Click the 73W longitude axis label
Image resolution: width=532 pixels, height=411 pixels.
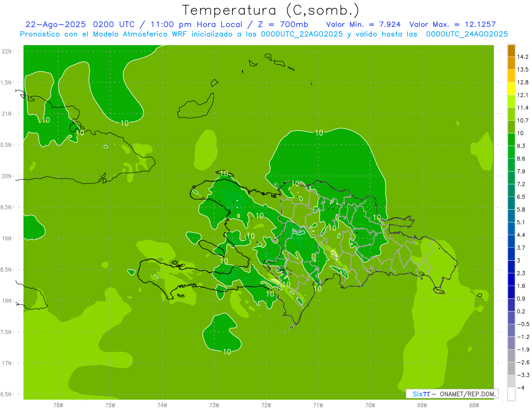click(x=214, y=405)
